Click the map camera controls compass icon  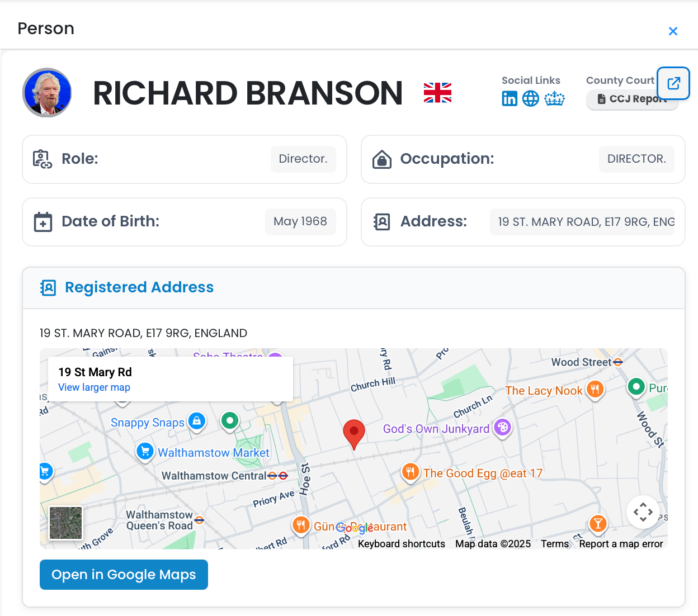(643, 512)
